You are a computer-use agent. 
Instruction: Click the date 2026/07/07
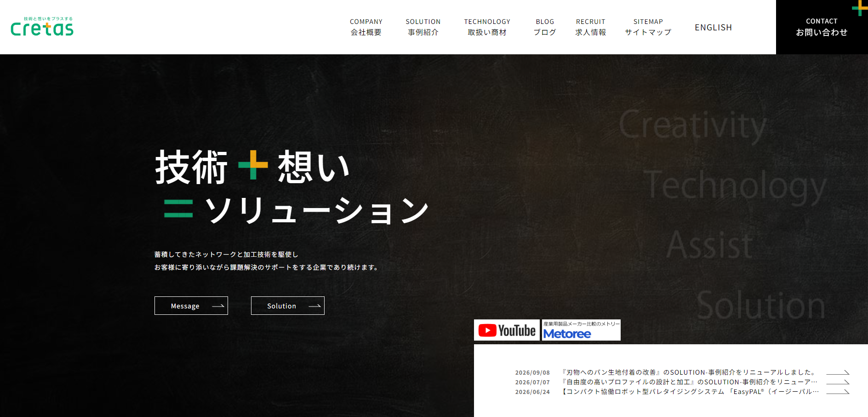pyautogui.click(x=532, y=382)
